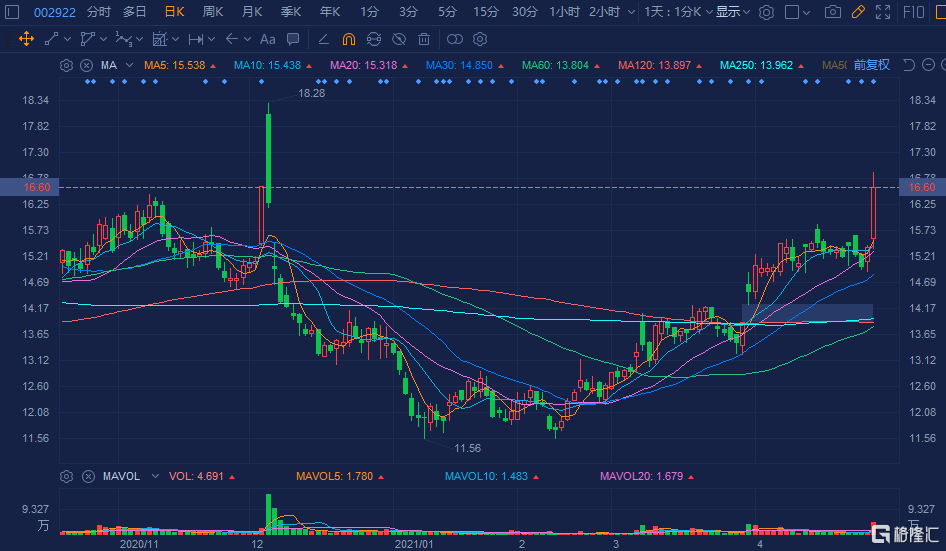Select the 3分 period
The width and height of the screenshot is (946, 551).
tap(408, 12)
